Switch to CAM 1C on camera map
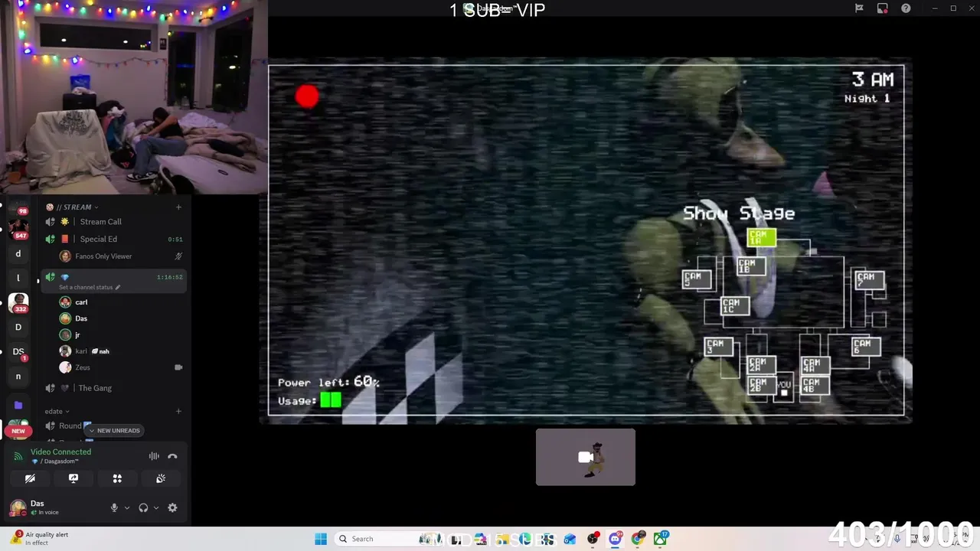Image resolution: width=980 pixels, height=551 pixels. [735, 306]
